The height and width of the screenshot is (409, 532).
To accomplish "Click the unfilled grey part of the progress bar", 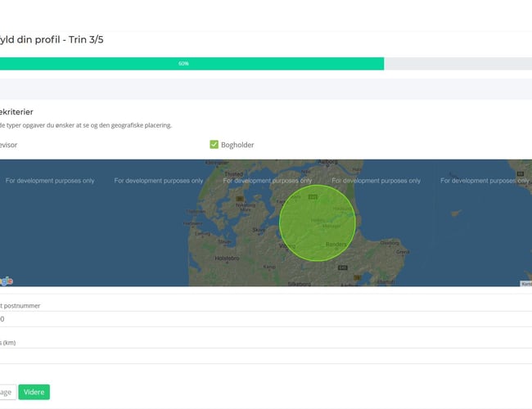I will tap(458, 64).
